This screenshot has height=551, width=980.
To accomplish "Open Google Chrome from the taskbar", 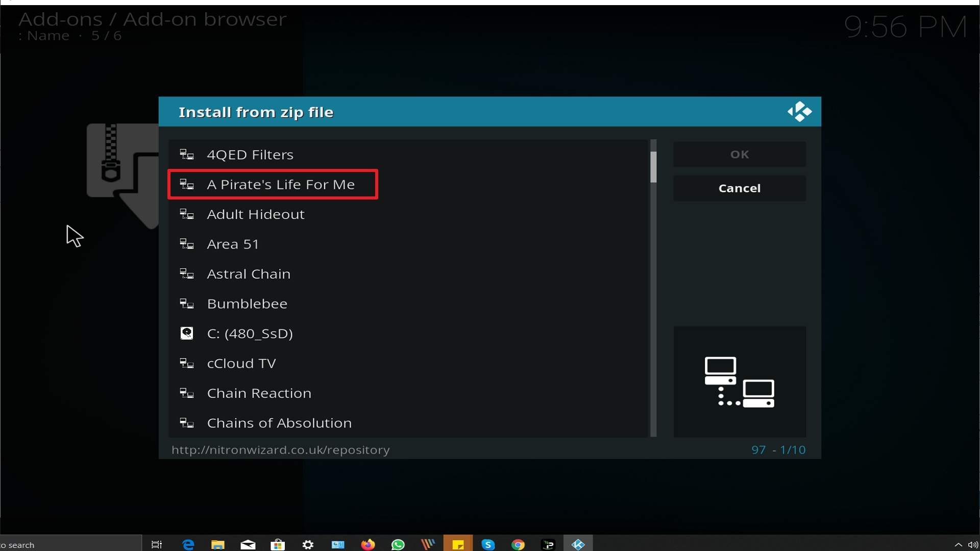I will 518,544.
